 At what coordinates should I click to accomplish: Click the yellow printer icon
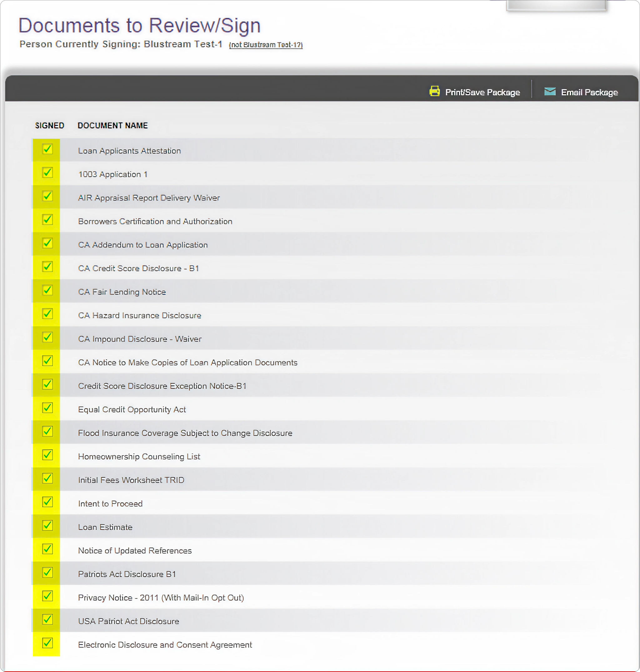(x=434, y=91)
